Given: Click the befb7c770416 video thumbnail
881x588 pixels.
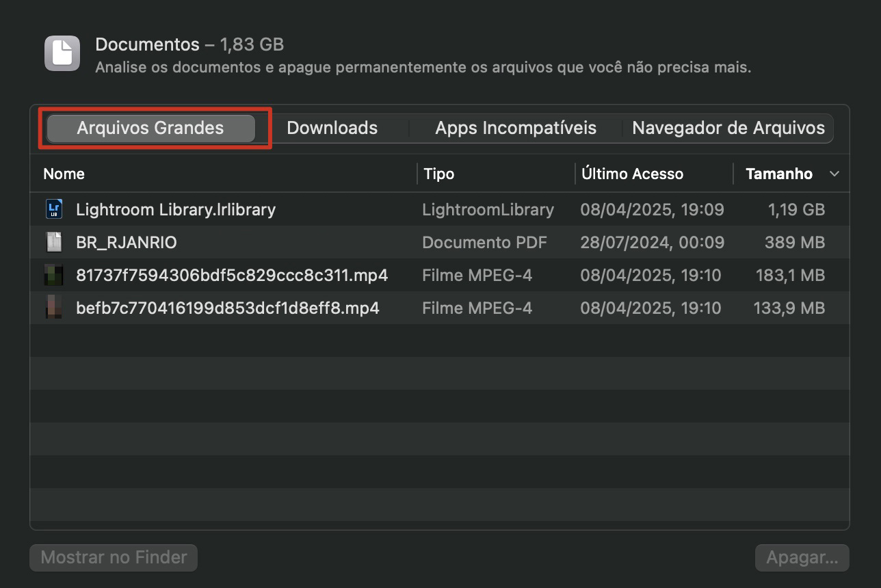Looking at the screenshot, I should point(54,308).
